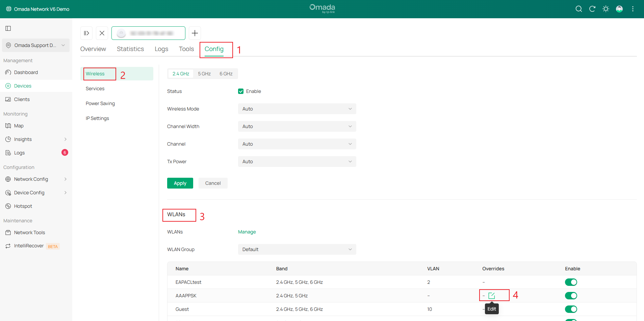Open the user account avatar
Image resolution: width=644 pixels, height=321 pixels.
619,9
